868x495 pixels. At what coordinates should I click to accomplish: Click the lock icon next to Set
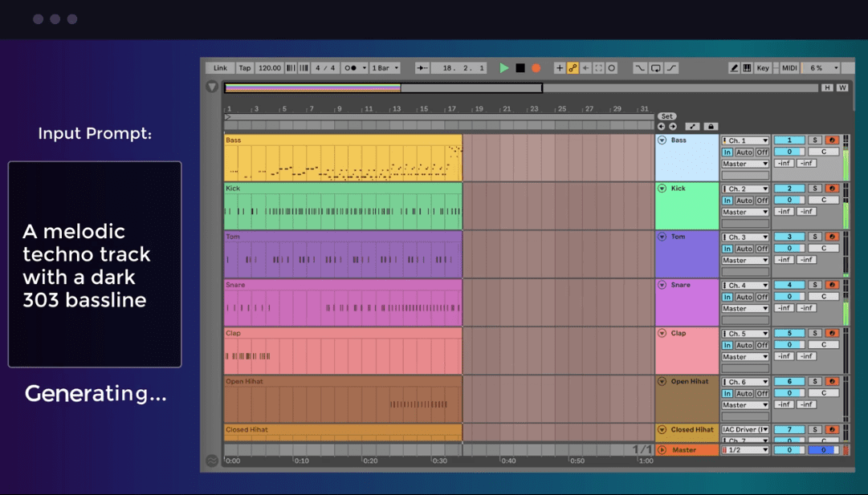(711, 127)
